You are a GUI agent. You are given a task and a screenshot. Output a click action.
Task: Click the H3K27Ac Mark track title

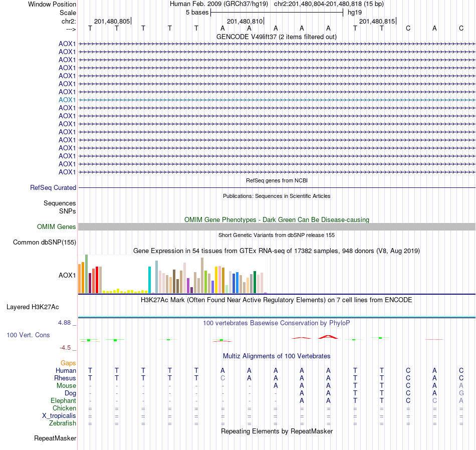point(277,300)
